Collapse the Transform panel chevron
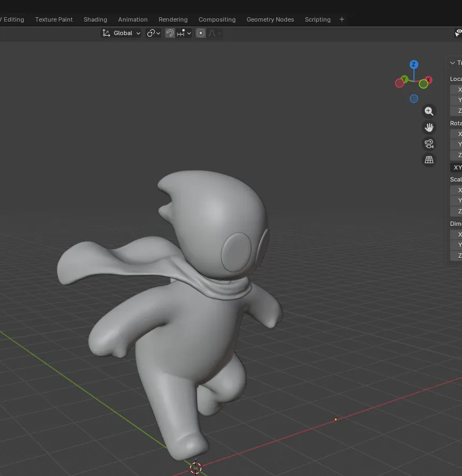The image size is (462, 476). (453, 63)
